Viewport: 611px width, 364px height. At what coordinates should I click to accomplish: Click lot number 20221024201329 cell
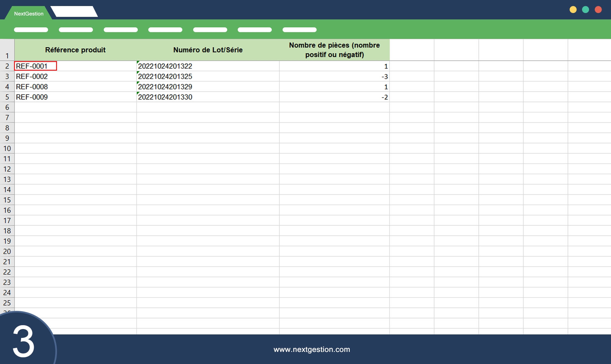(207, 87)
